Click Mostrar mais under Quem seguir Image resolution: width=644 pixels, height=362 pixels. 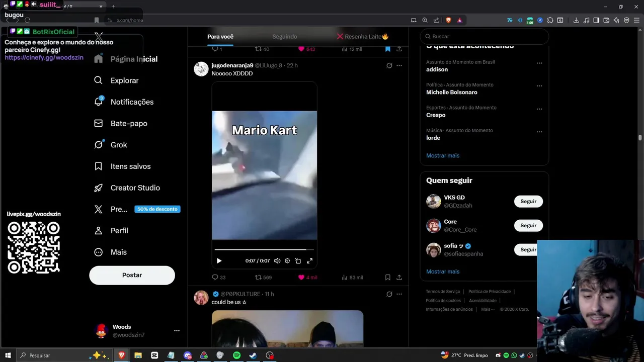tap(443, 271)
